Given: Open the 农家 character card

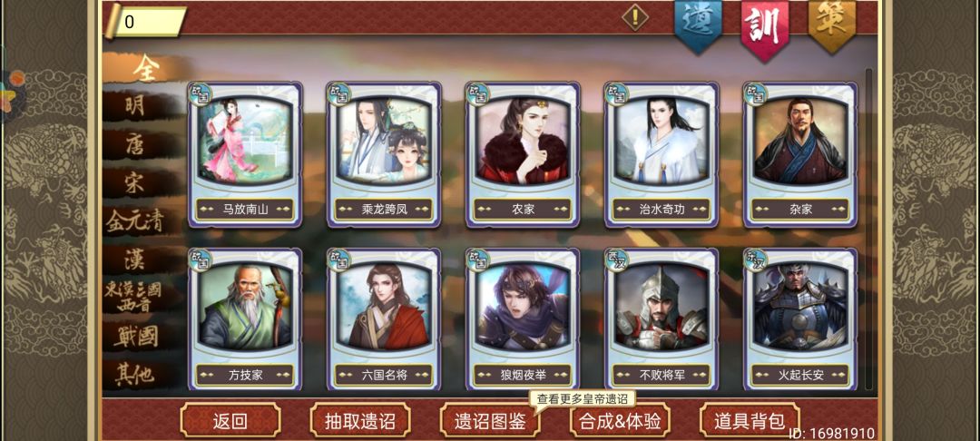Looking at the screenshot, I should click(x=524, y=155).
